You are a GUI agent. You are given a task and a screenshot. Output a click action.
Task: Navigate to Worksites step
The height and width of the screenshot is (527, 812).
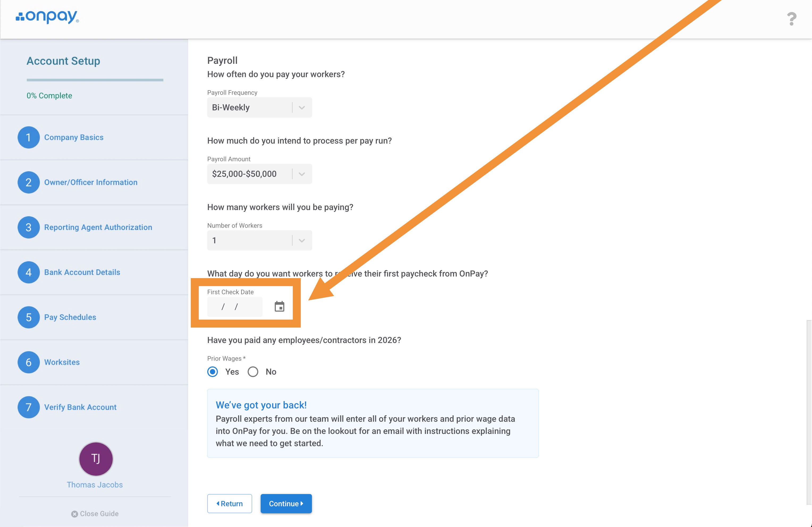[x=62, y=362]
